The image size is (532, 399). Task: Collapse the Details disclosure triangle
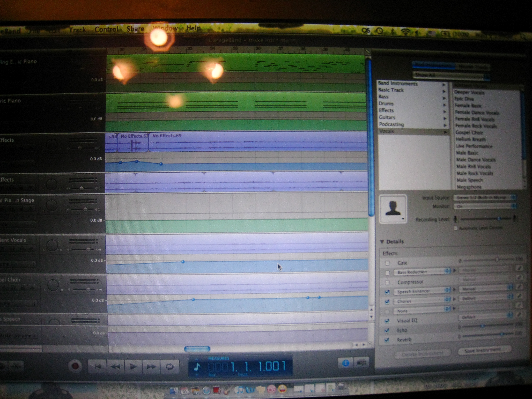tap(382, 241)
